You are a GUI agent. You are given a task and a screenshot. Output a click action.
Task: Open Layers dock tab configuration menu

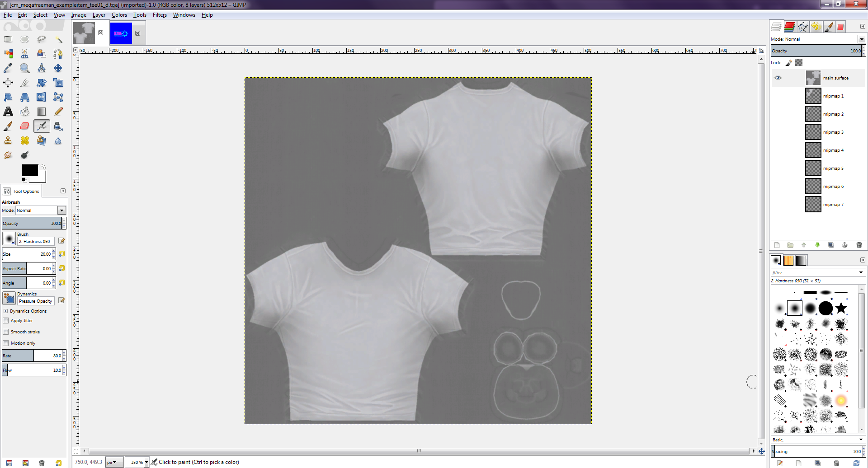coord(863,27)
